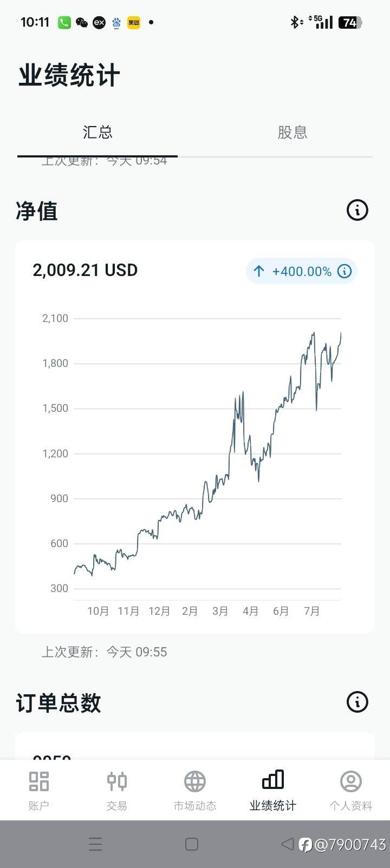Open 业绩统计 bar chart icon
Viewport: 390px width, 868px height.
(x=272, y=780)
